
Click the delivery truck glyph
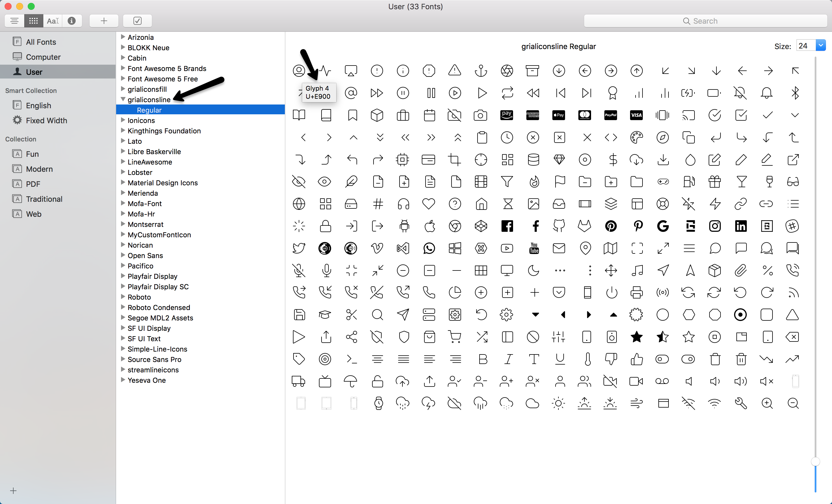[298, 381]
